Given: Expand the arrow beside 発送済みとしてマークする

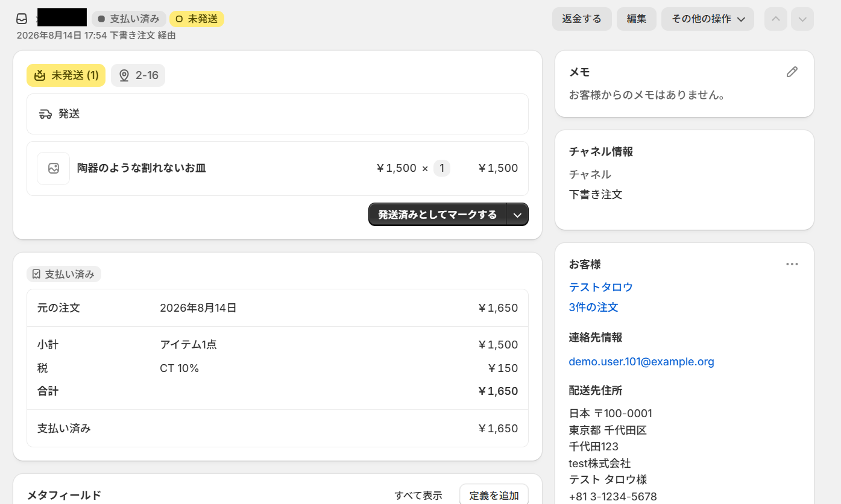Looking at the screenshot, I should tap(517, 215).
